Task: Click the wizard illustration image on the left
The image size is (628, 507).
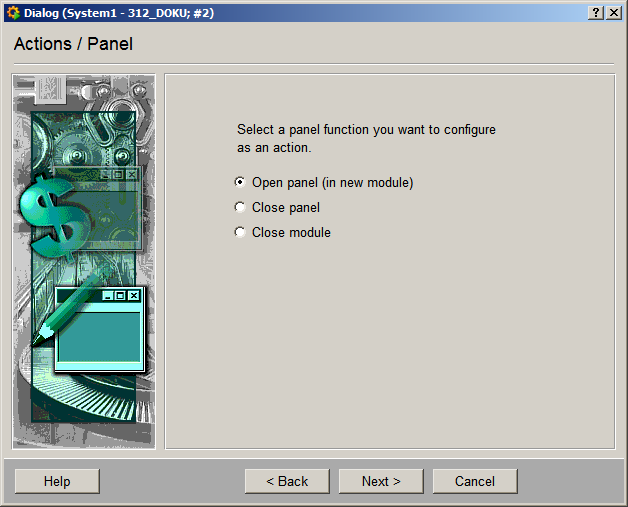Action: click(84, 262)
